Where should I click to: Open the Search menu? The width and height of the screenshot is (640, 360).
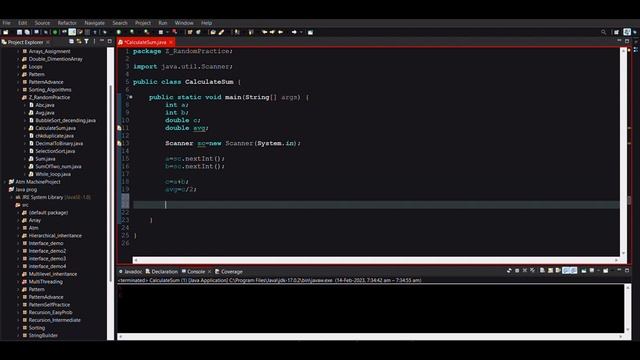point(120,23)
